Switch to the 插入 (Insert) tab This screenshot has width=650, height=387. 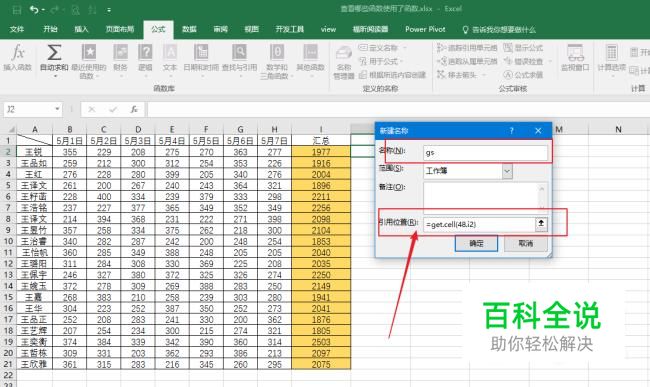click(81, 29)
